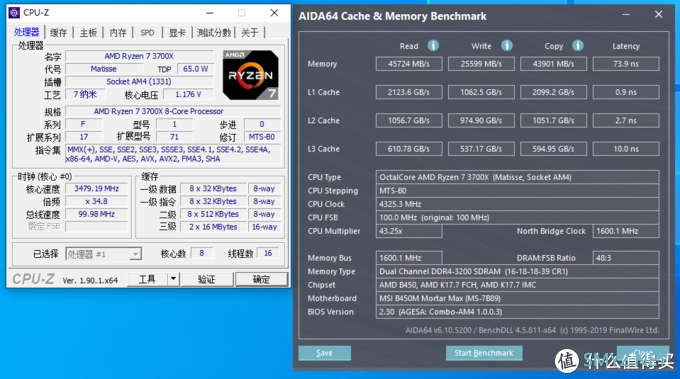Image resolution: width=680 pixels, height=379 pixels.
Task: Click the 三级 cache 2 x 16 MBytes field
Action: click(x=213, y=227)
